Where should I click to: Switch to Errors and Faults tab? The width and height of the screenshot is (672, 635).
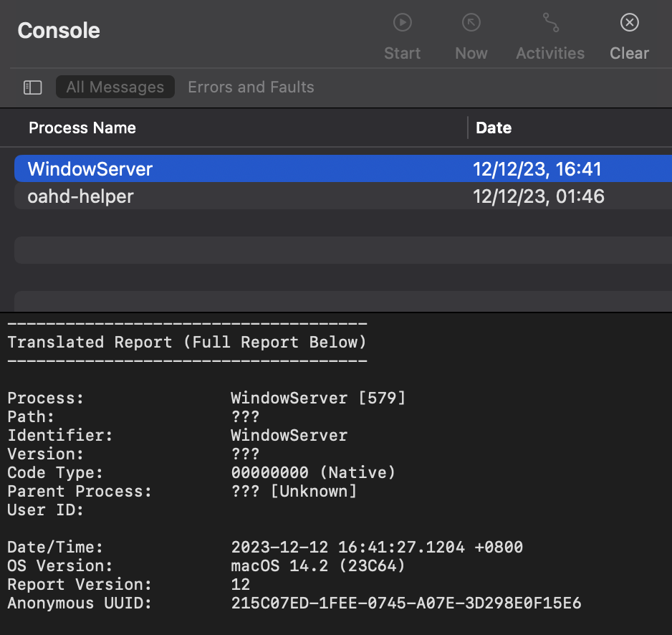tap(251, 87)
